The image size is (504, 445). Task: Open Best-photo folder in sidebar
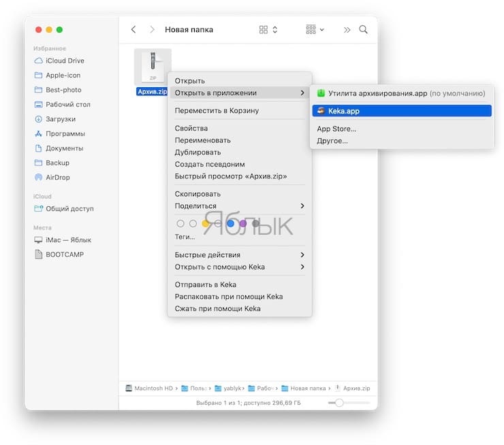58,90
